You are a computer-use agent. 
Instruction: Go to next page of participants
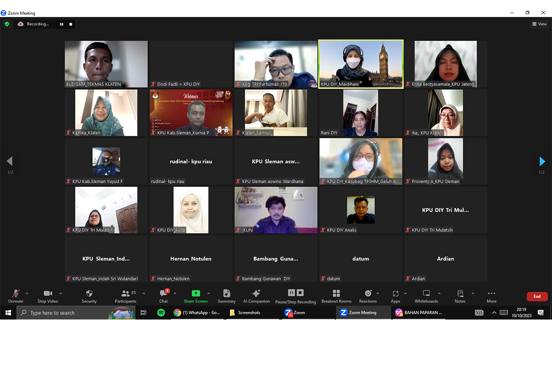tap(542, 161)
